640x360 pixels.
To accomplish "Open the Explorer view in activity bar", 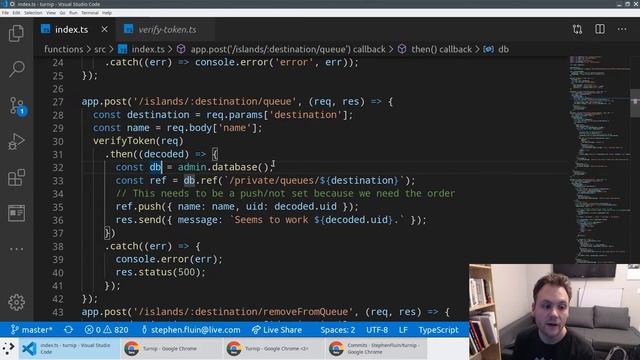I will click(16, 33).
